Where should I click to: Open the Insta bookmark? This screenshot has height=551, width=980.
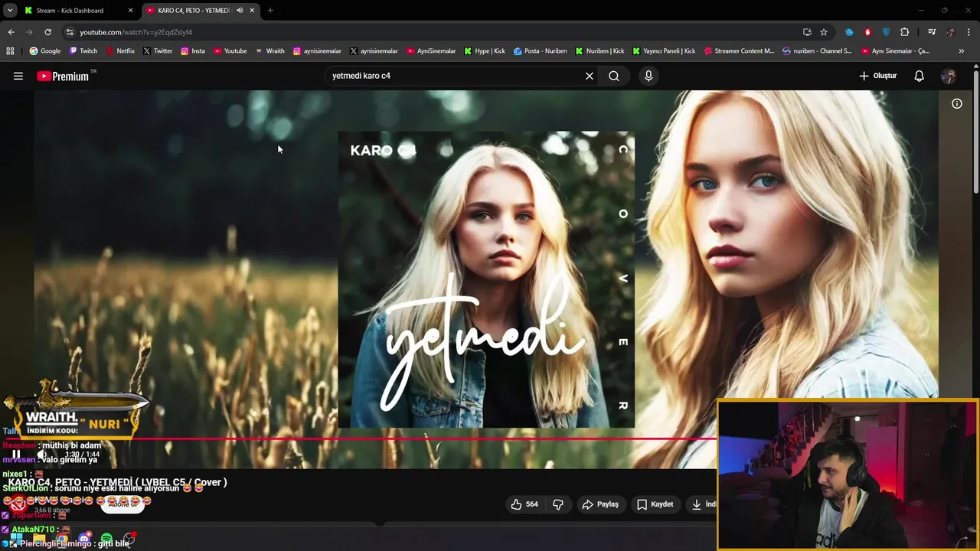click(x=193, y=51)
